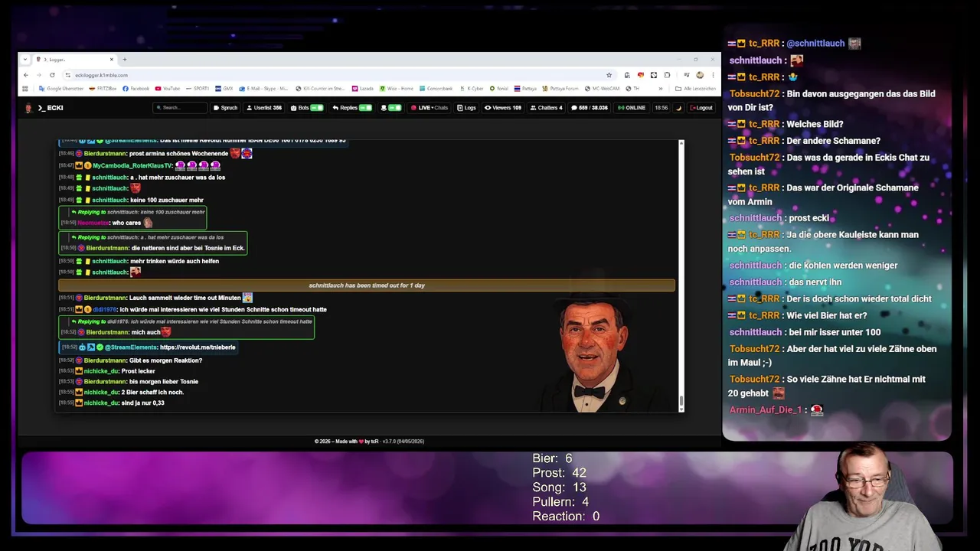Click message 'Prost lecker' from nichicke_du
Screen dimensions: 980x551
(138, 371)
